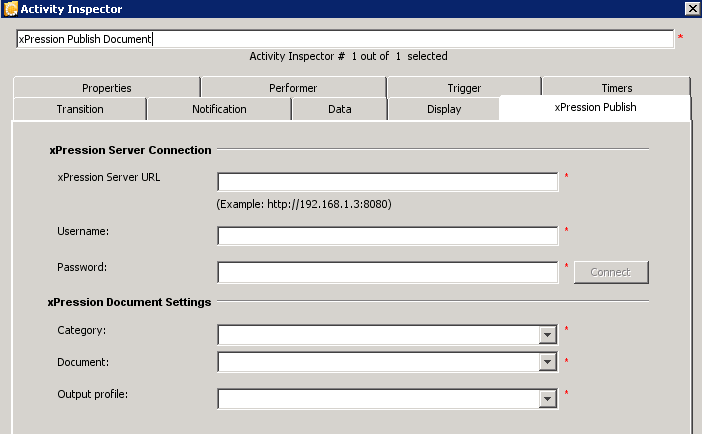The height and width of the screenshot is (434, 702).
Task: Click the xPression Publish tab
Action: click(595, 108)
